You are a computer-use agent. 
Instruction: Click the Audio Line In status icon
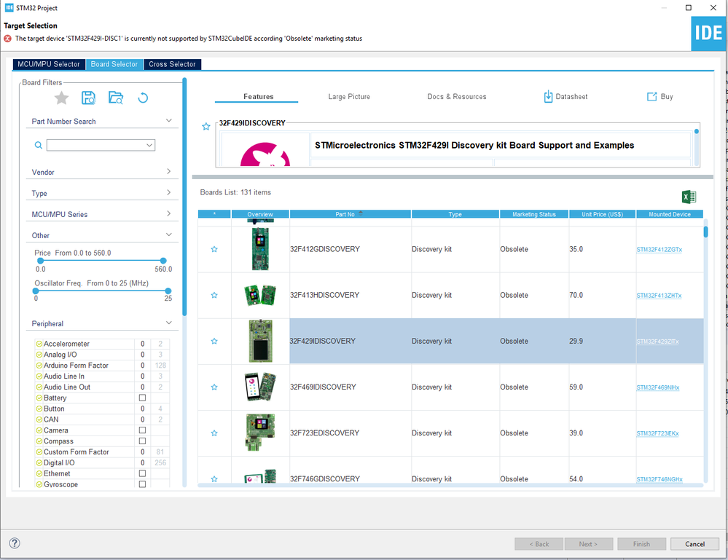(x=39, y=376)
